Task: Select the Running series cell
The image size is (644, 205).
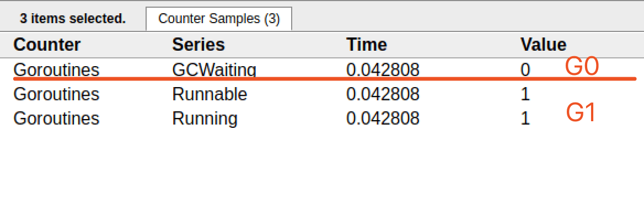Action: point(205,118)
